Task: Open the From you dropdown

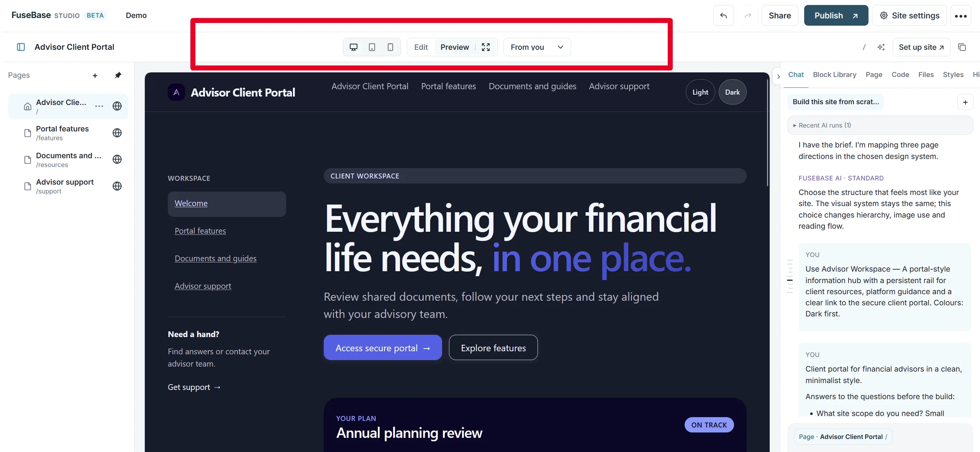Action: point(537,47)
